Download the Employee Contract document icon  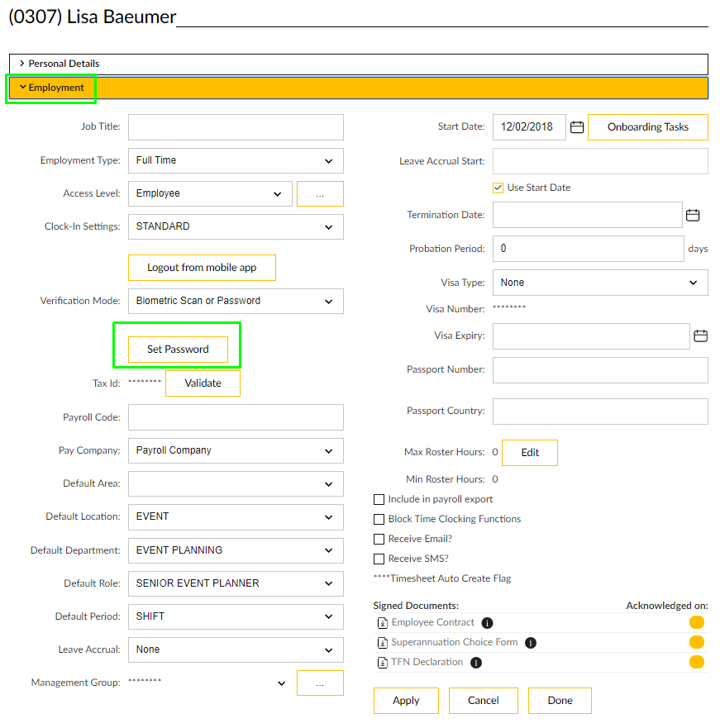tap(382, 622)
